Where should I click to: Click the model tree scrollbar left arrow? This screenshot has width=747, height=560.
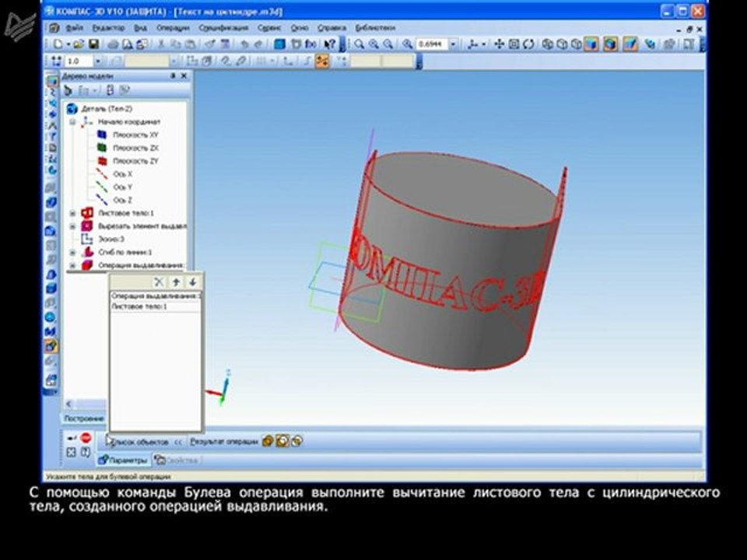(68, 404)
